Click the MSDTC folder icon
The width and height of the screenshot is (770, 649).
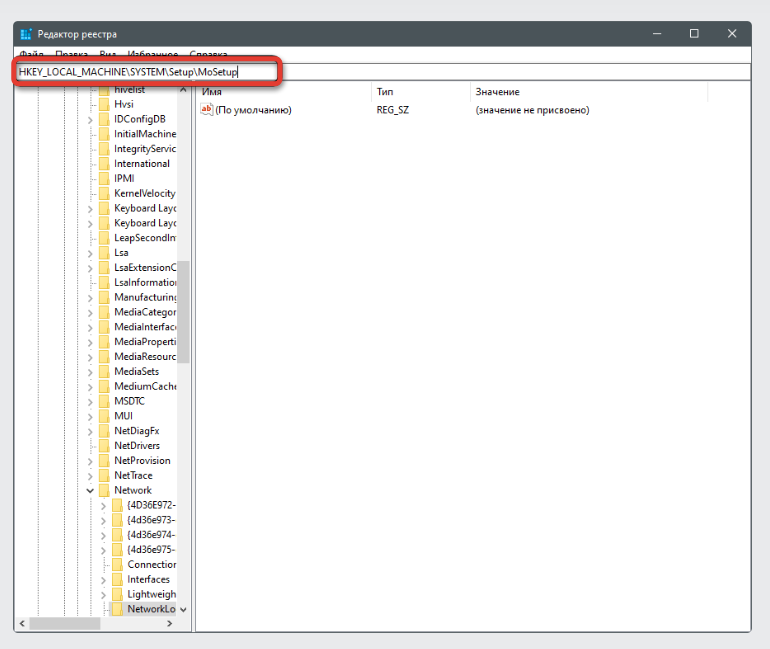point(104,401)
